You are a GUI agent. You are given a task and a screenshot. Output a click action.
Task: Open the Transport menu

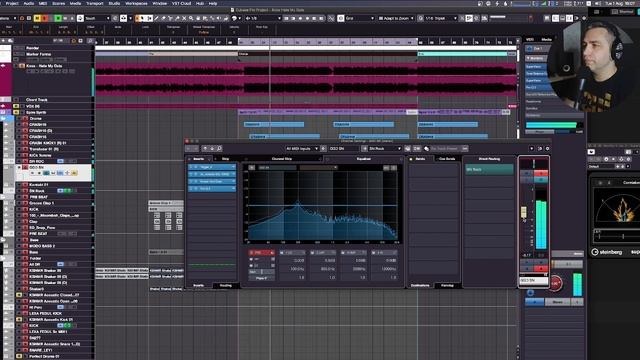[95, 3]
